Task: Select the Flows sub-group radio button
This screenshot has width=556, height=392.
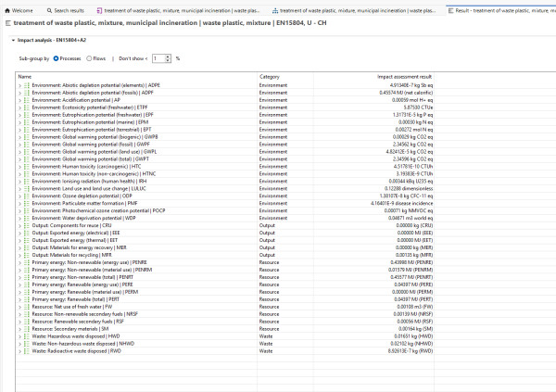Action: (x=89, y=57)
